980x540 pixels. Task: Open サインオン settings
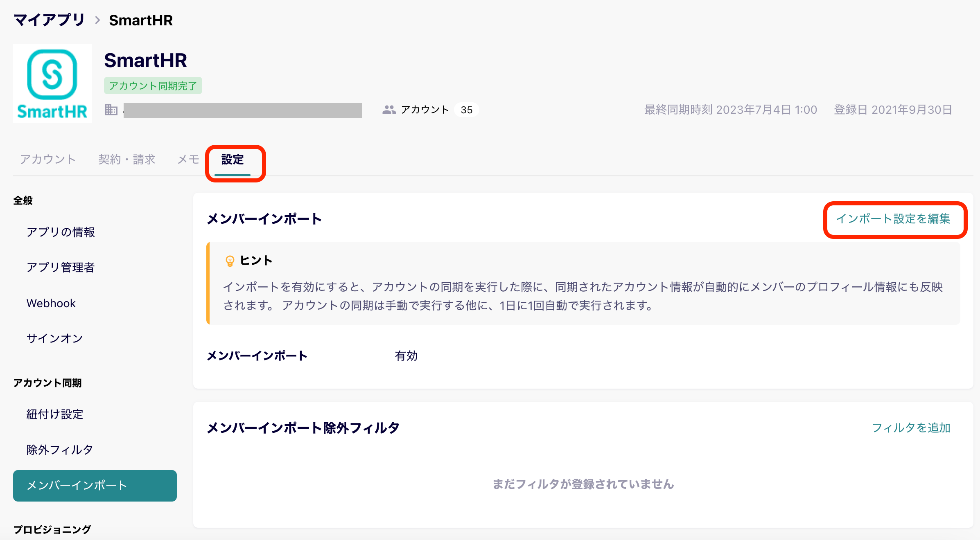click(x=55, y=338)
